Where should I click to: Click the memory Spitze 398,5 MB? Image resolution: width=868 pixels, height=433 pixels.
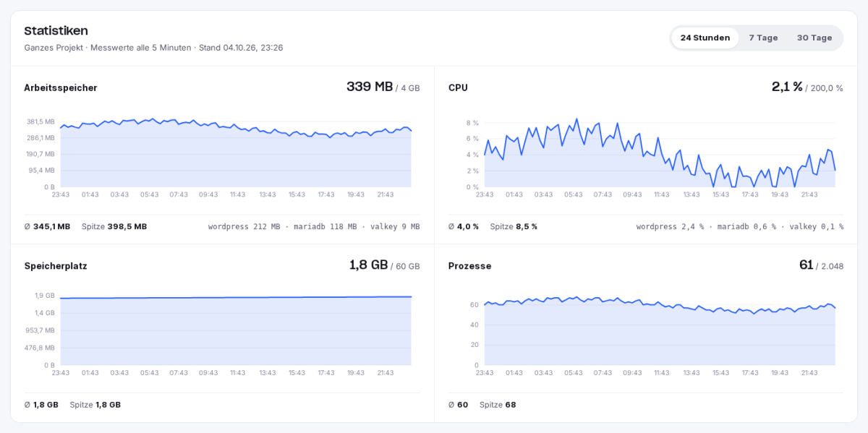[114, 226]
